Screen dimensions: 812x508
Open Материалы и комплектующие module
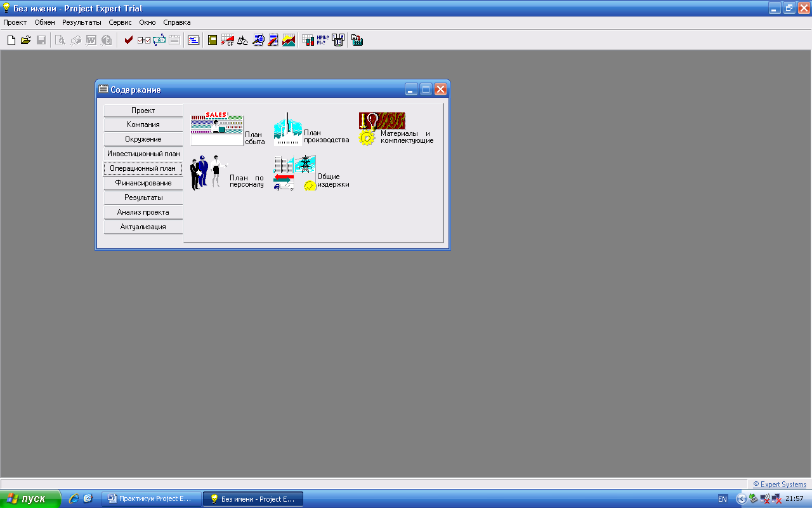point(396,130)
